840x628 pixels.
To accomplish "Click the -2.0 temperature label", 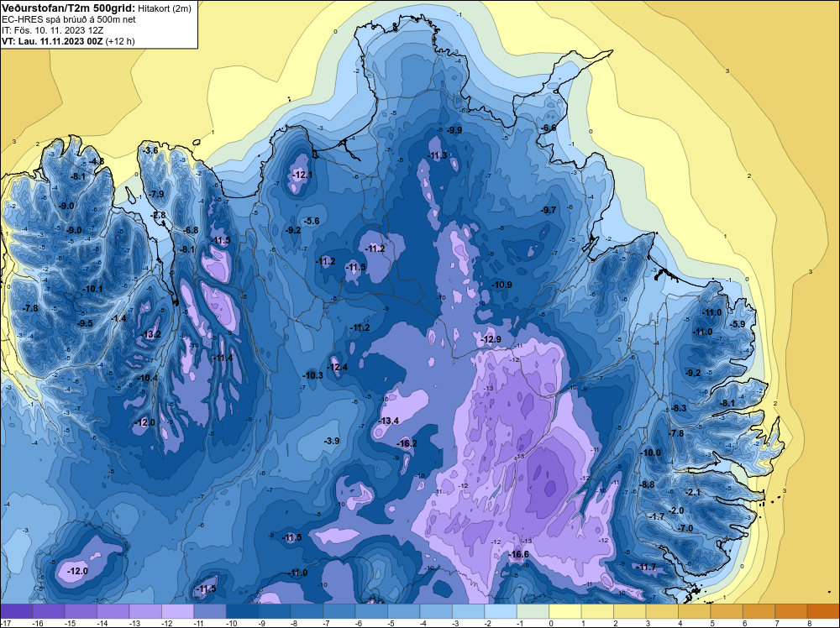I will (x=677, y=510).
